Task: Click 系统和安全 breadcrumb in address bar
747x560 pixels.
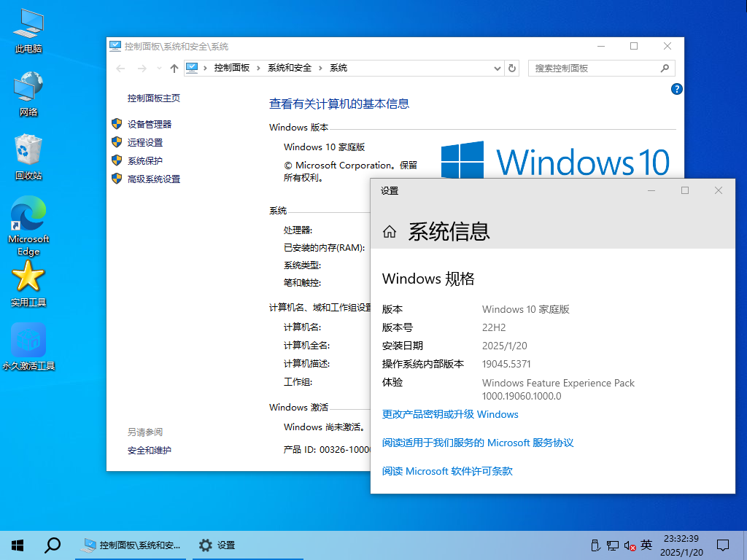Action: tap(290, 68)
